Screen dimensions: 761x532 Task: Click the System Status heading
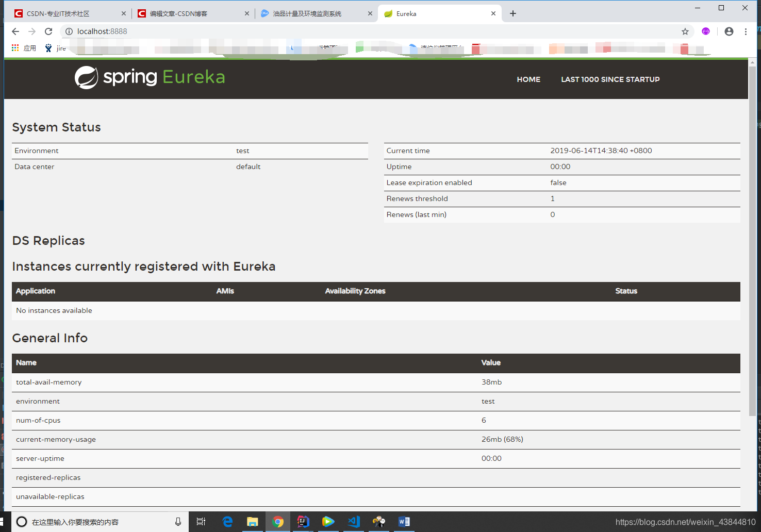[56, 127]
